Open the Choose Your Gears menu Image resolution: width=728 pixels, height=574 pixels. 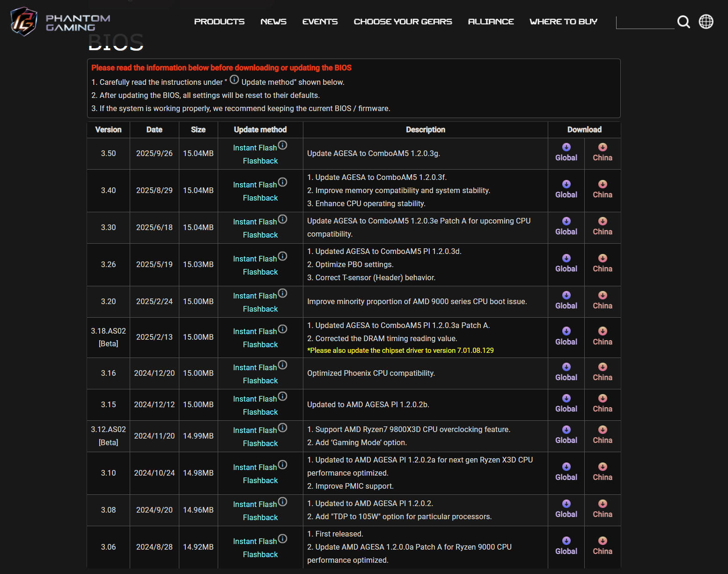click(x=403, y=22)
